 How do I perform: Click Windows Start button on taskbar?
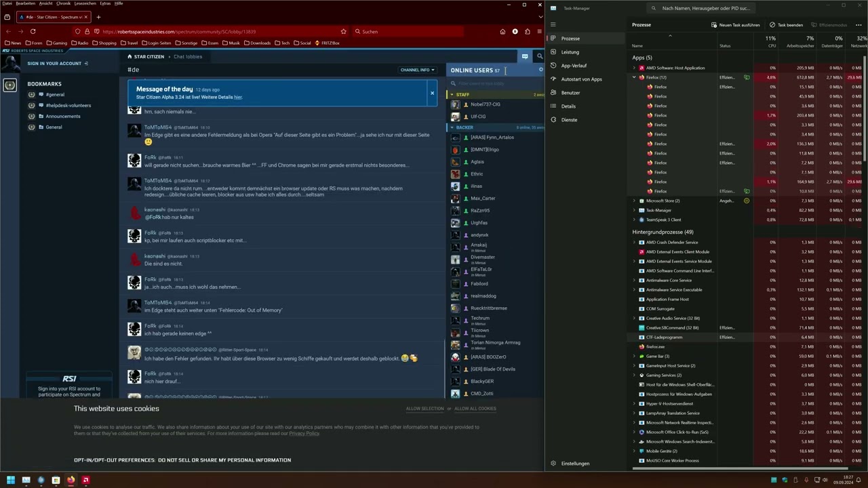pos(10,480)
